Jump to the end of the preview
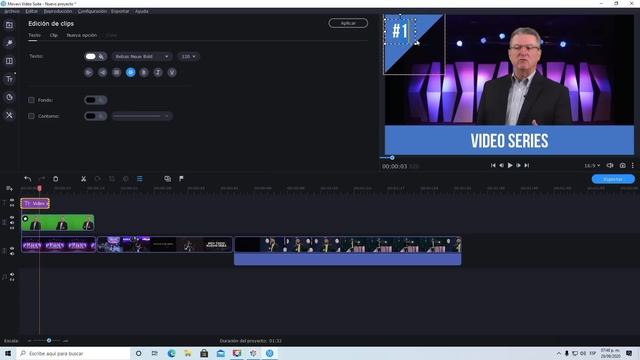 tap(527, 165)
